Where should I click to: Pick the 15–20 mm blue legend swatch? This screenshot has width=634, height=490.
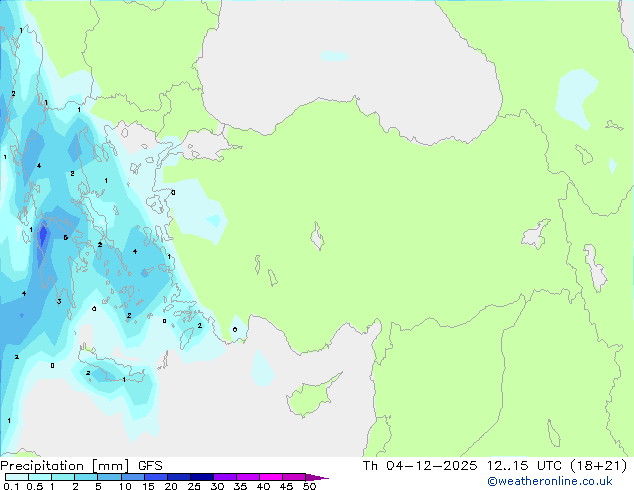pyautogui.click(x=155, y=477)
